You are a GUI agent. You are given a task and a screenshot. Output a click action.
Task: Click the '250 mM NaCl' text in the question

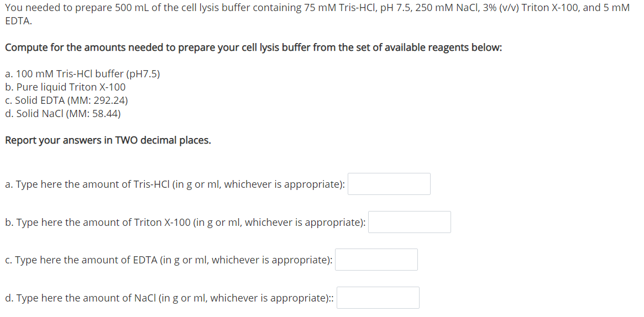[x=442, y=8]
